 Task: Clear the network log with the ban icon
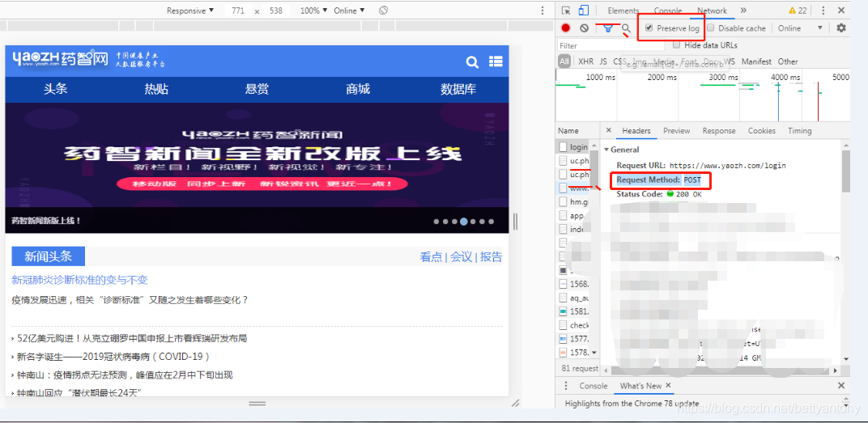[584, 28]
